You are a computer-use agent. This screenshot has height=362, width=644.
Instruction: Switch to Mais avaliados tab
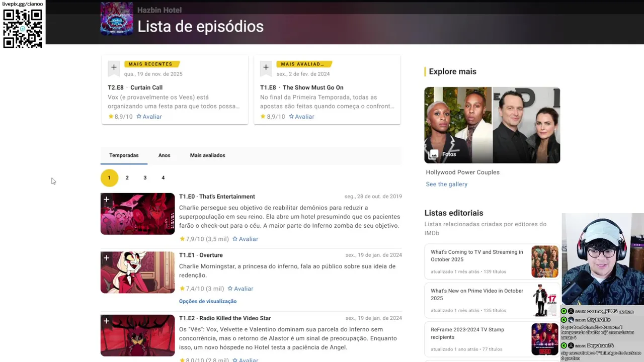(207, 155)
